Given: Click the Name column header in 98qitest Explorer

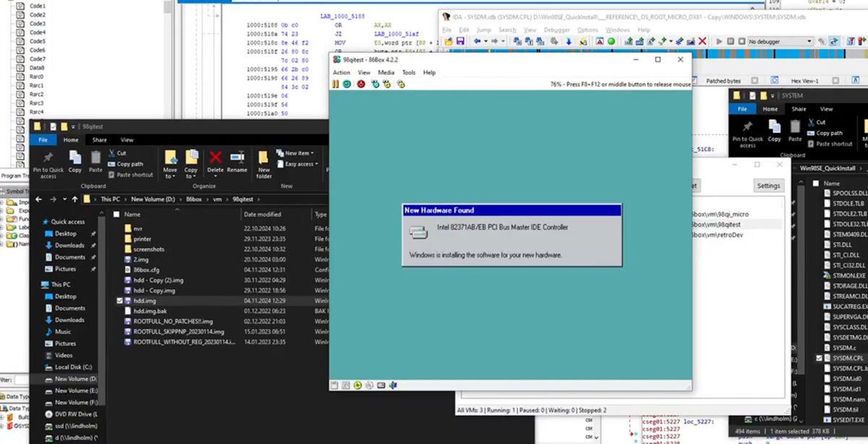Looking at the screenshot, I should point(132,215).
